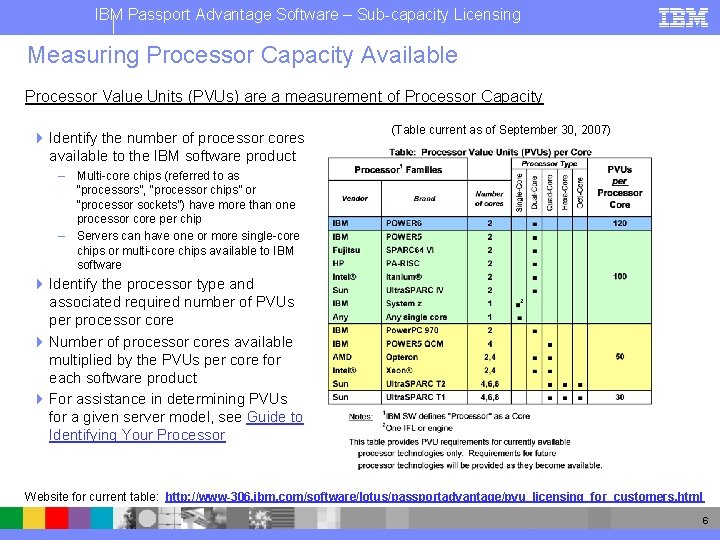Click the UltraSPARC T2 brand cell
The height and width of the screenshot is (540, 720).
[x=424, y=384]
